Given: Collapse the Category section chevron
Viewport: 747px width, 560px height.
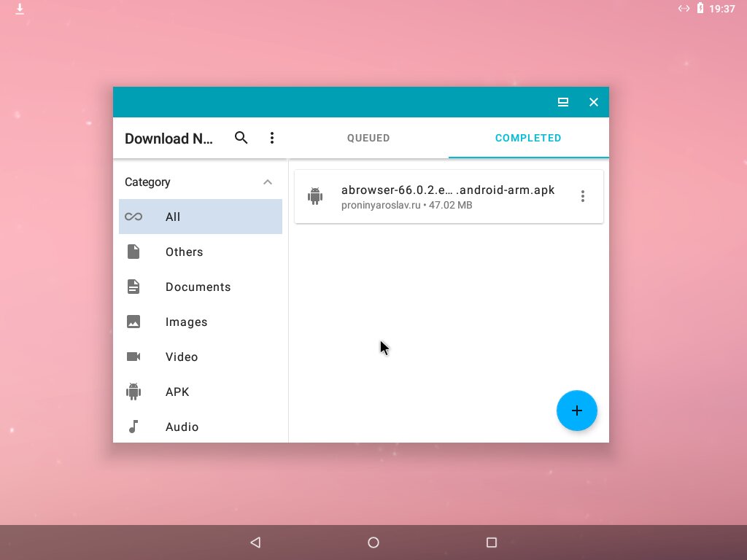Looking at the screenshot, I should tap(268, 182).
